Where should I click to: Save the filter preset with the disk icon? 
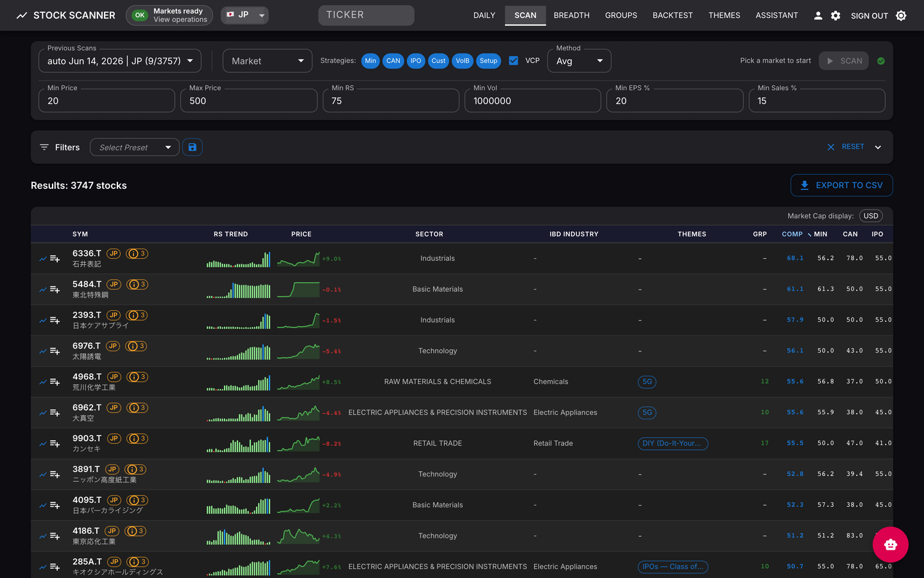[193, 147]
